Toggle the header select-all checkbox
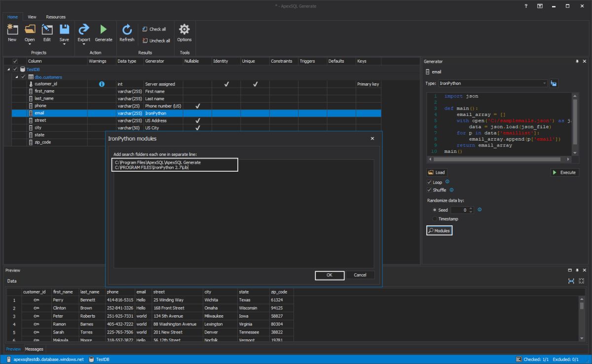The width and height of the screenshot is (592, 364). 15,61
